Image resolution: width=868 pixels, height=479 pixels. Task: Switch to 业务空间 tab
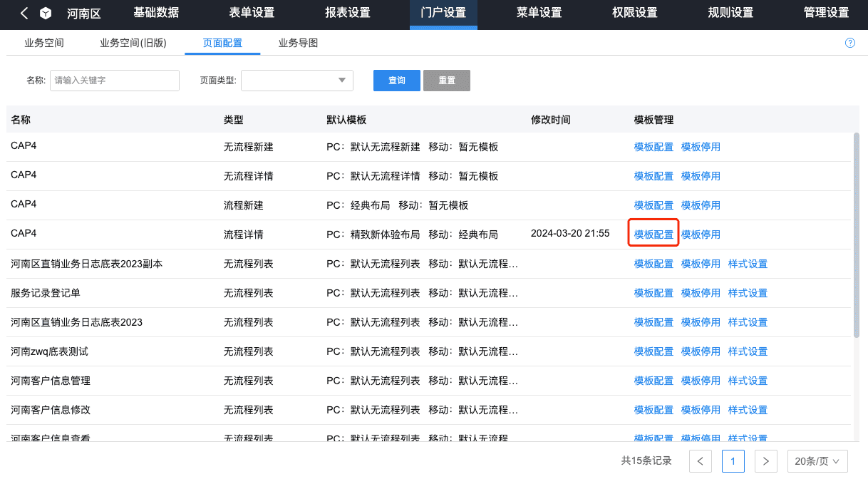[44, 43]
